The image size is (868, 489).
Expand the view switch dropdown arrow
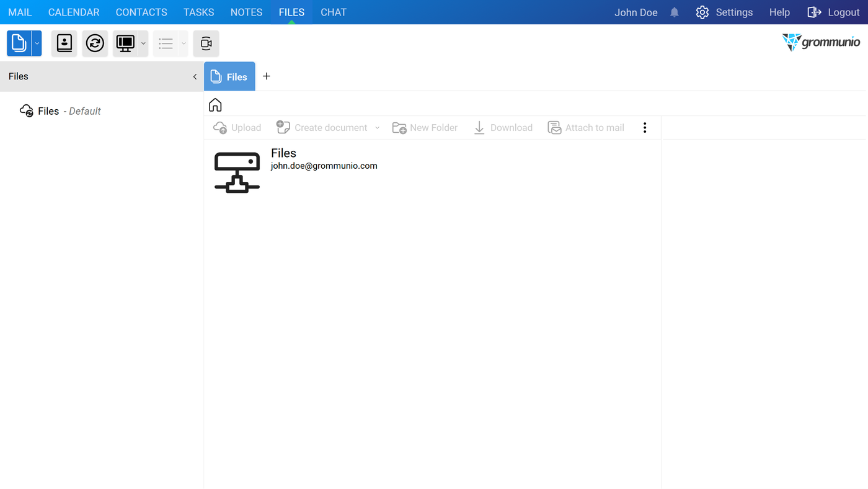pos(143,43)
